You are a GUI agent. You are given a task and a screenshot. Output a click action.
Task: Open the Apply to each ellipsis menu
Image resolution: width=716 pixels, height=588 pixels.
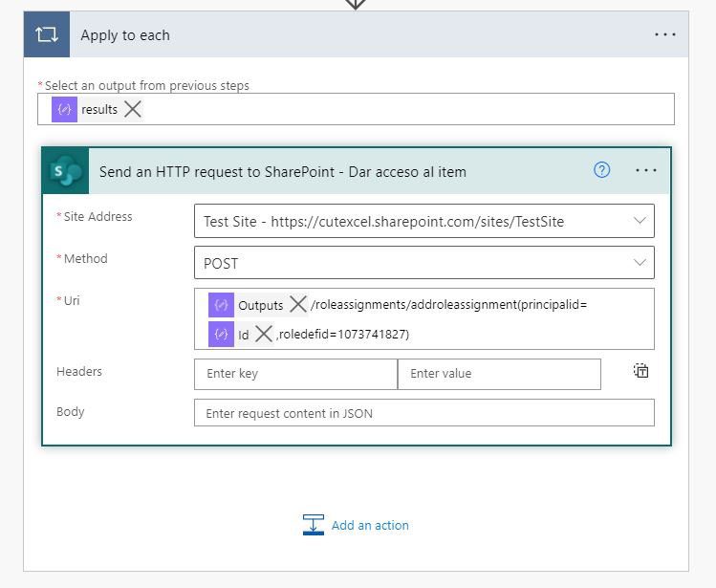pyautogui.click(x=665, y=34)
